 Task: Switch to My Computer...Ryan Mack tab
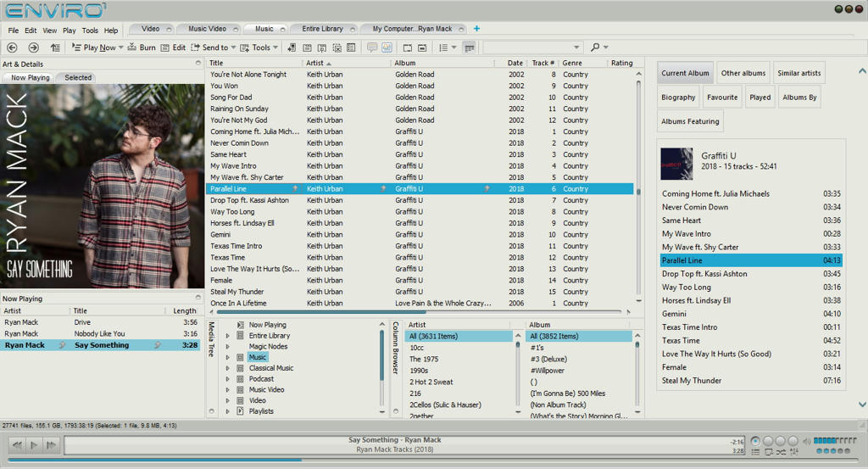[413, 29]
